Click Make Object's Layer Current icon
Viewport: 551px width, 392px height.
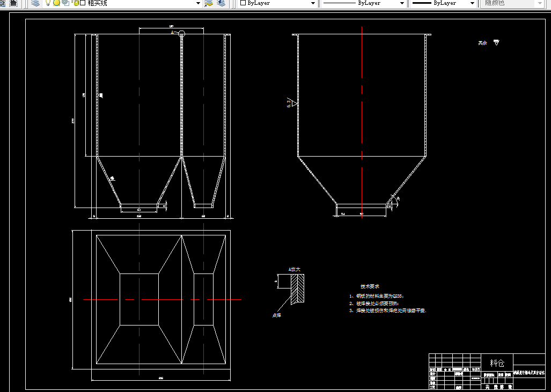pos(209,3)
